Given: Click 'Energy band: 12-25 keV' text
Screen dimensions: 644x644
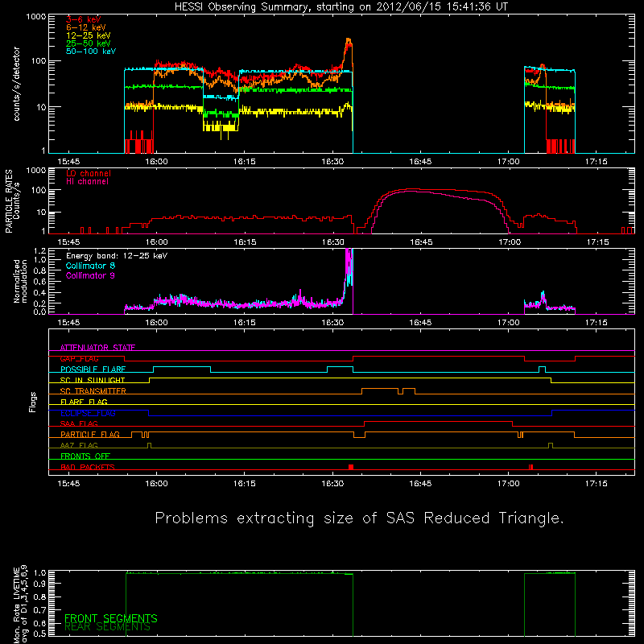Looking at the screenshot, I should [117, 256].
